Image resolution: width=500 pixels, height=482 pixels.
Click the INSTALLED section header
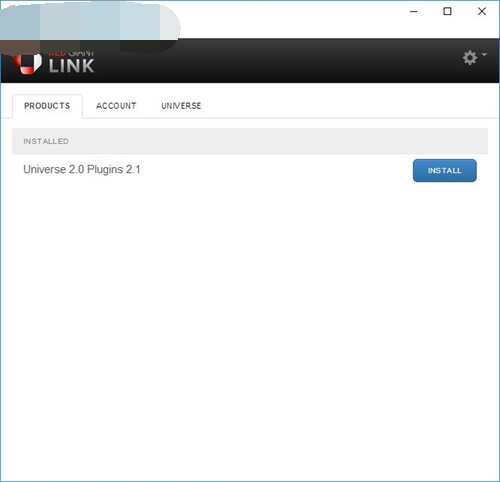pyautogui.click(x=250, y=141)
